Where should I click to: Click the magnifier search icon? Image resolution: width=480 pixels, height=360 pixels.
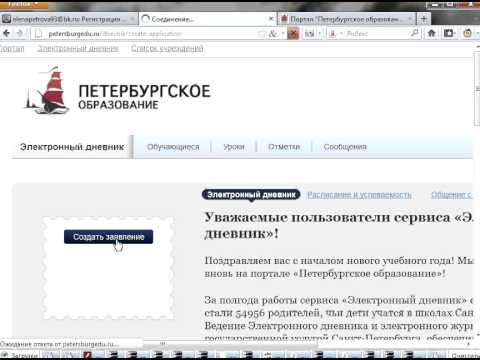pos(415,33)
